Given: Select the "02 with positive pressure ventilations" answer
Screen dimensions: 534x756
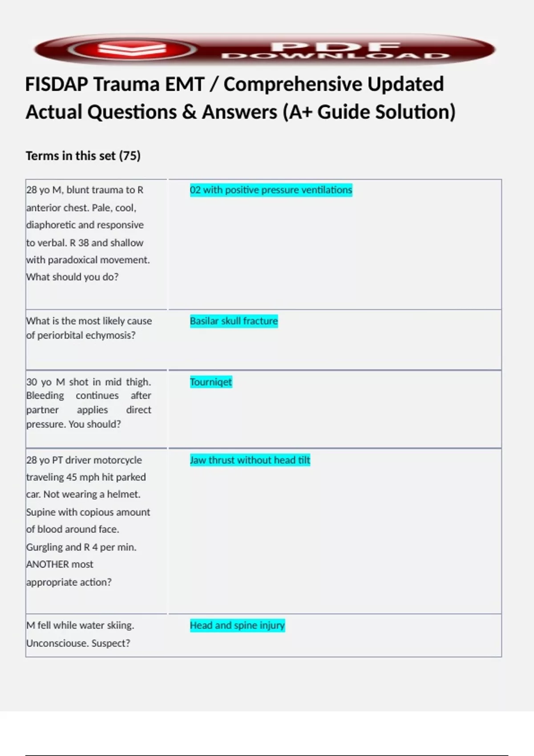Looking at the screenshot, I should (271, 190).
